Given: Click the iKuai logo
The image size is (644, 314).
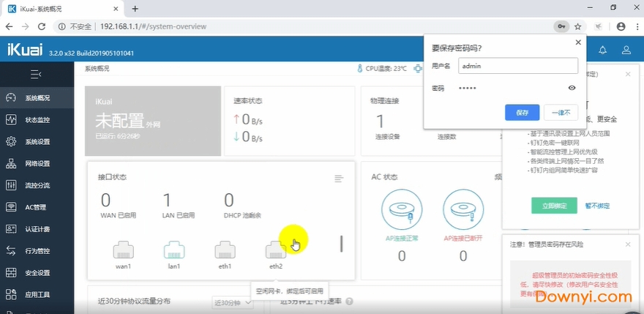Looking at the screenshot, I should point(25,50).
